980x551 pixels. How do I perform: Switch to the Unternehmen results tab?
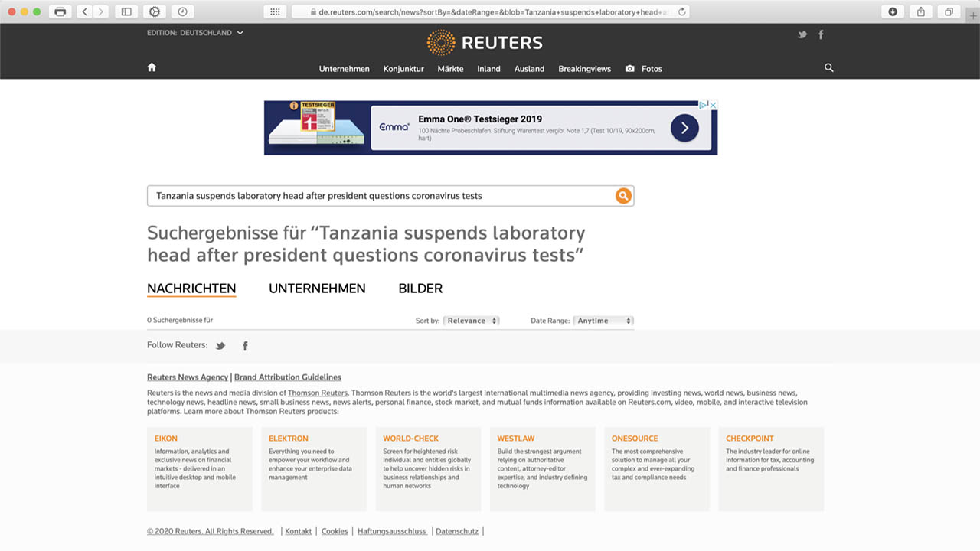[x=317, y=289]
